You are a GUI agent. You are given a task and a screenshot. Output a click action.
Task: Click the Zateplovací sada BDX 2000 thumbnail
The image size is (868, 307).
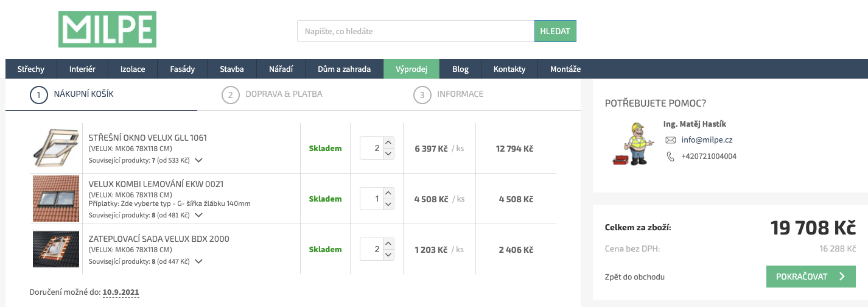pyautogui.click(x=56, y=249)
